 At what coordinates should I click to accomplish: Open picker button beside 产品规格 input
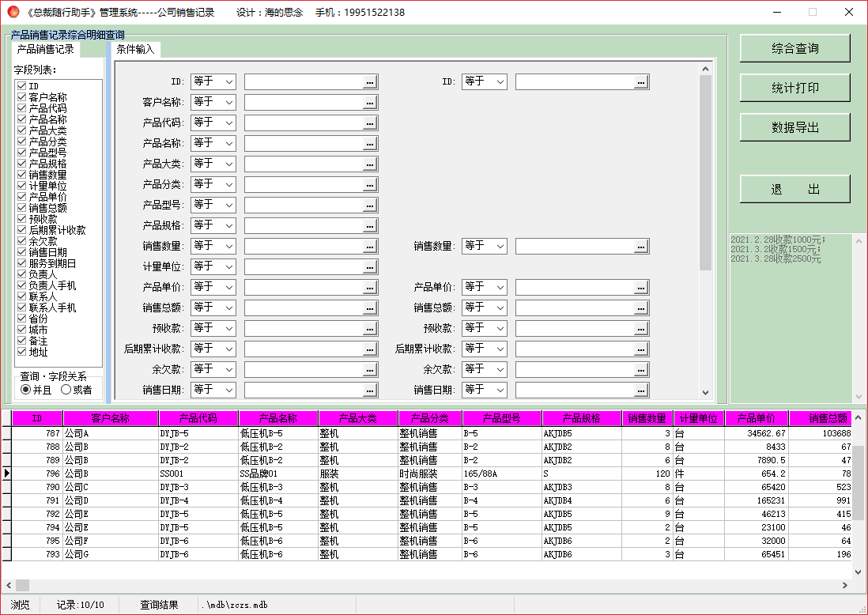click(x=370, y=226)
